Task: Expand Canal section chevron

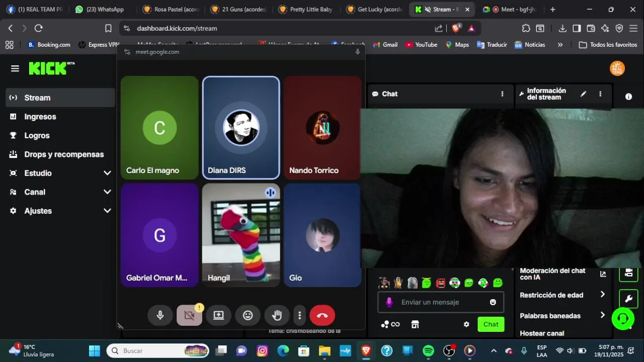Action: click(x=107, y=192)
